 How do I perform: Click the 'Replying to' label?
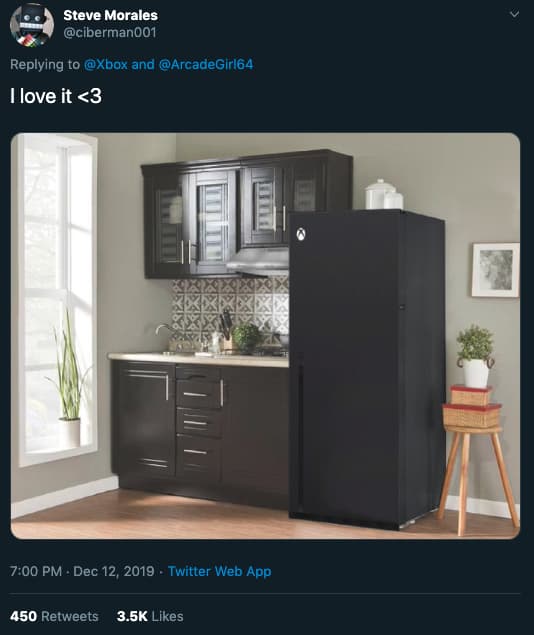point(45,64)
